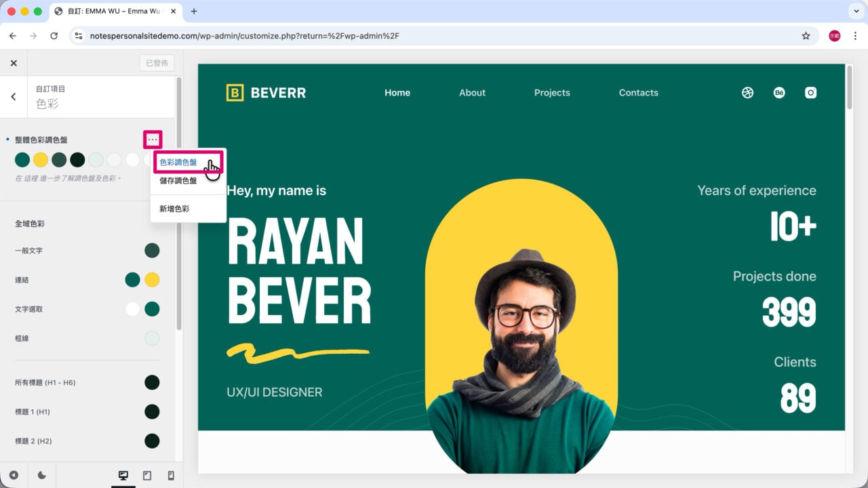Choose 儲存調色盤 in the popup menu
Viewport: 868px width, 488px height.
178,181
